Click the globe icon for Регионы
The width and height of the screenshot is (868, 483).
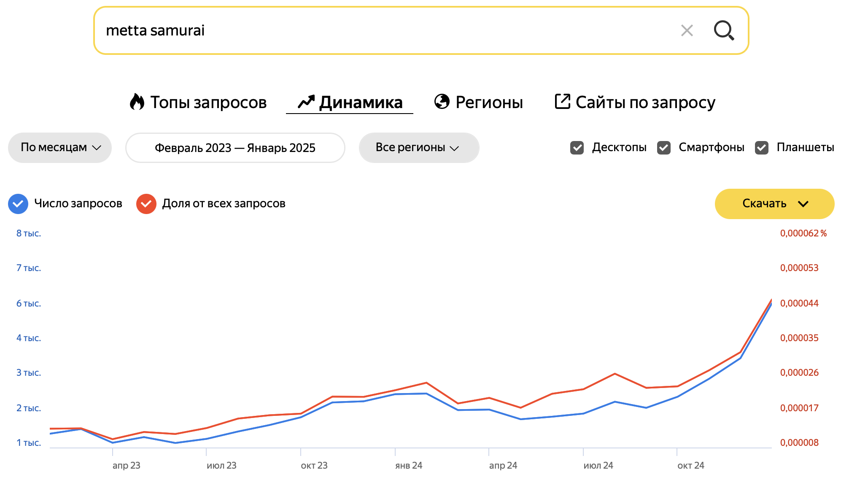click(x=442, y=102)
